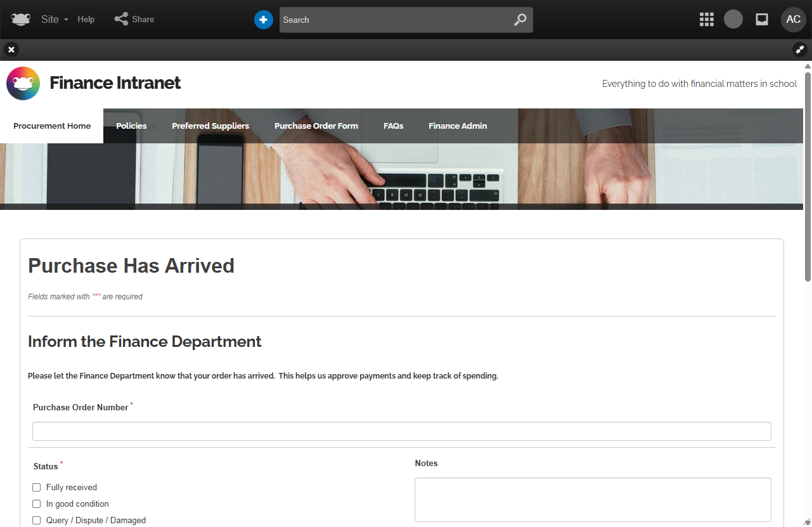
Task: Click the Frog logo icon in top bar
Action: 21,20
